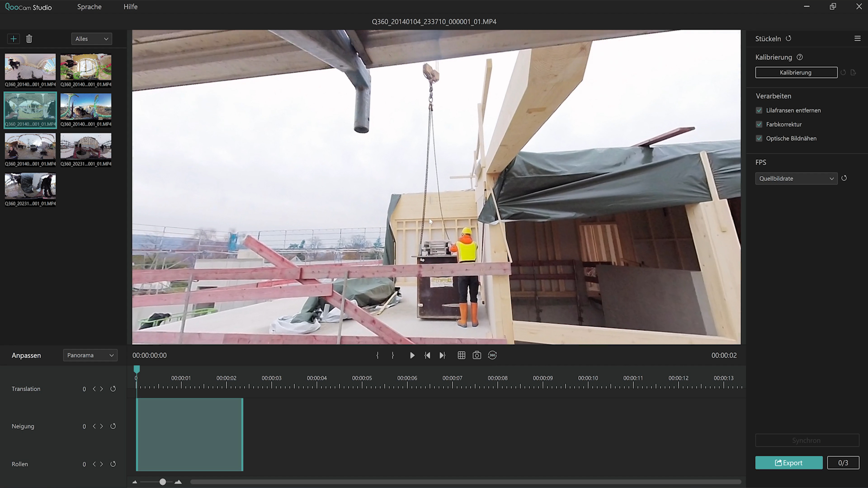Open the hamburger menu in the Stückeln panel
This screenshot has width=868, height=488.
(857, 38)
